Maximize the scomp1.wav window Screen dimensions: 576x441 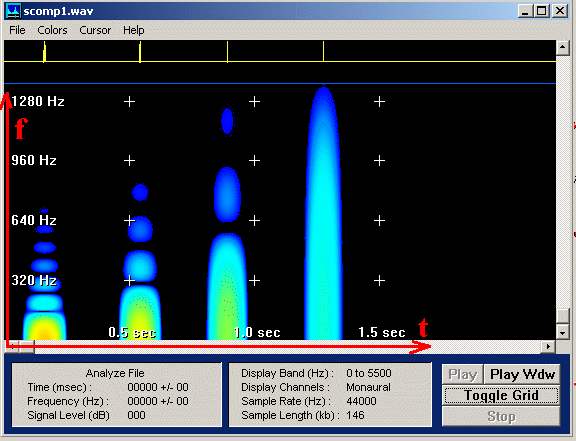[x=542, y=11]
